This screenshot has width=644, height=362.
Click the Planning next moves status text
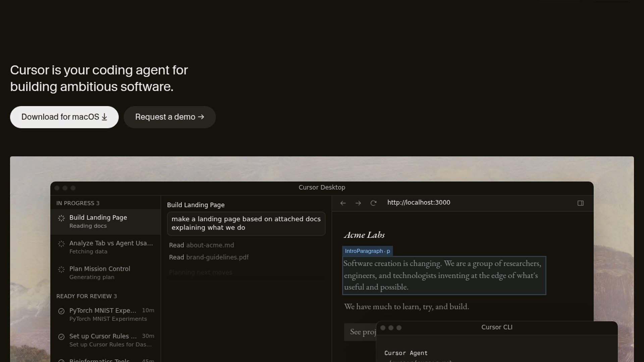(201, 273)
